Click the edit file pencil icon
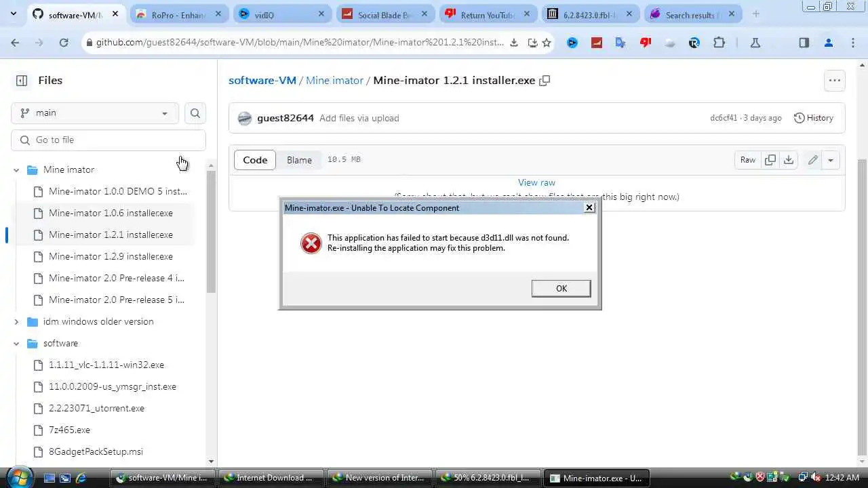This screenshot has height=488, width=868. point(812,160)
